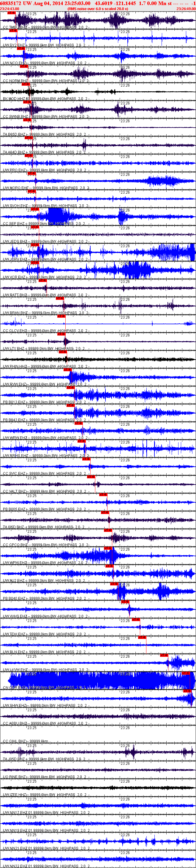Click the red pick marker on LCCR trace

click(x=164, y=655)
